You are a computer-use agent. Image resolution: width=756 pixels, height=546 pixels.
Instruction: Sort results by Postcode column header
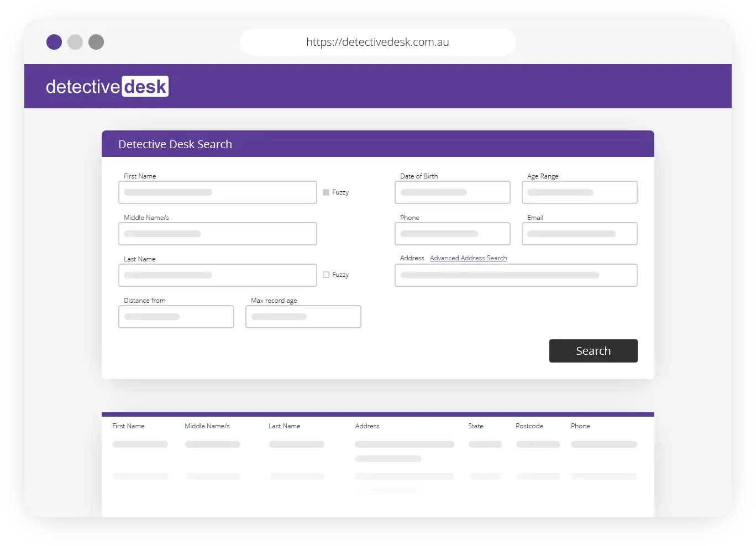point(529,426)
